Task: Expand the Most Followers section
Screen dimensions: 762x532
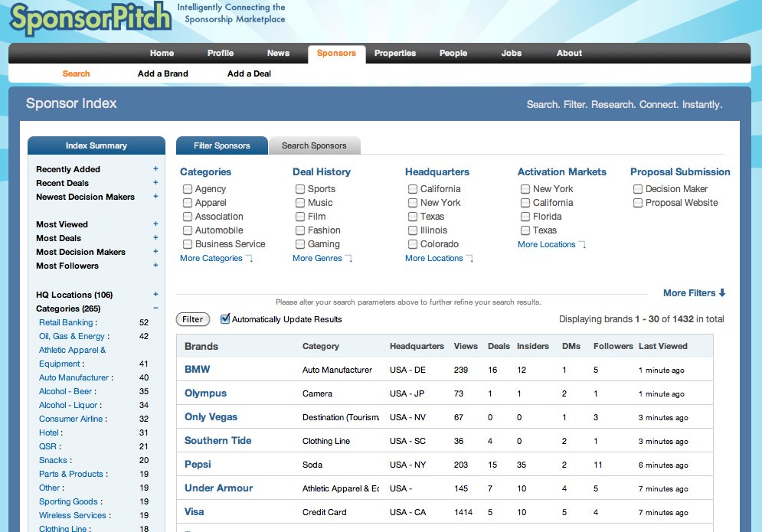Action: (x=155, y=266)
